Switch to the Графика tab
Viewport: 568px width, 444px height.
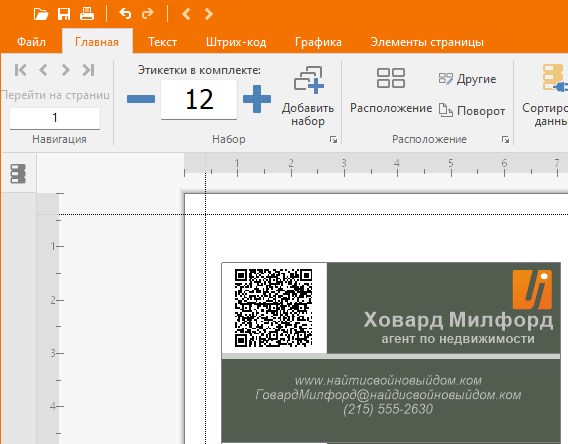tap(318, 42)
